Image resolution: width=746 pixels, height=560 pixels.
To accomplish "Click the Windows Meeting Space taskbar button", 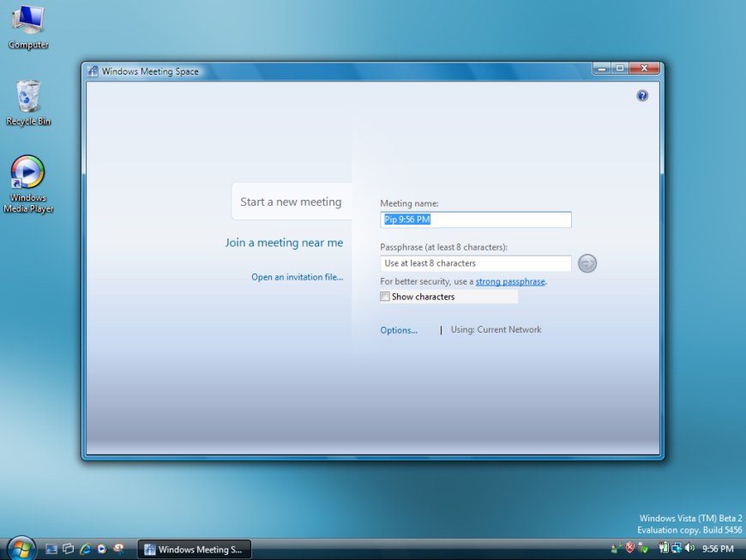I will pos(194,550).
